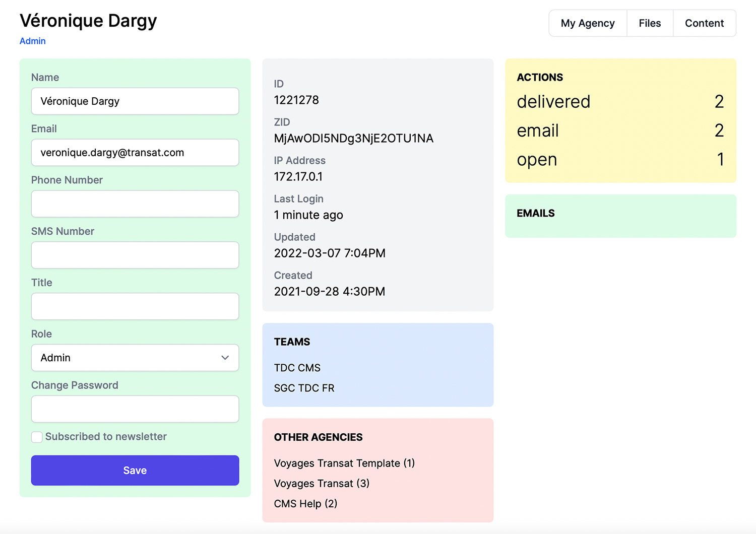
Task: Focus the Change Password field
Action: [135, 409]
